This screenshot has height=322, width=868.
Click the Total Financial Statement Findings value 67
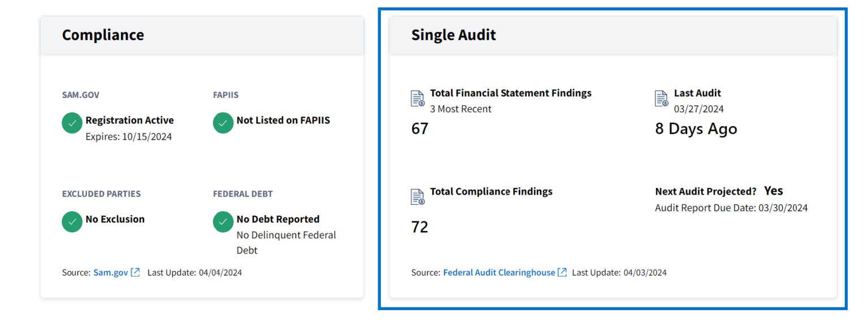tap(420, 129)
